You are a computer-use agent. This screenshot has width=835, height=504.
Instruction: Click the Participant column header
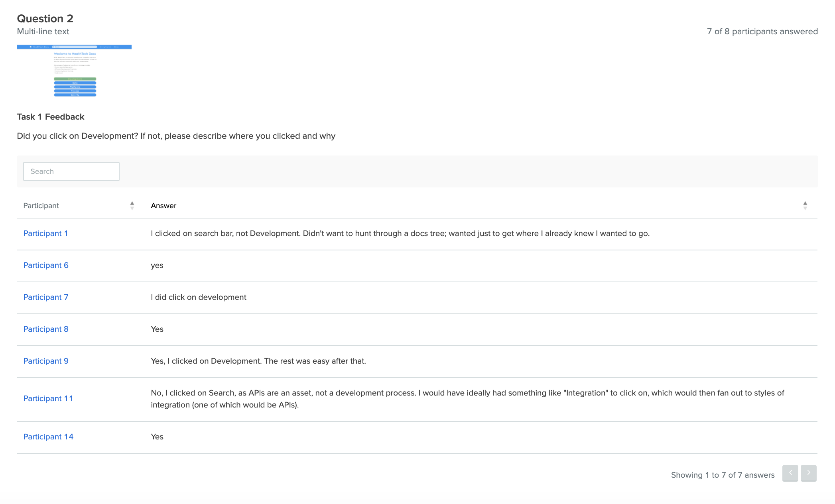(x=41, y=206)
